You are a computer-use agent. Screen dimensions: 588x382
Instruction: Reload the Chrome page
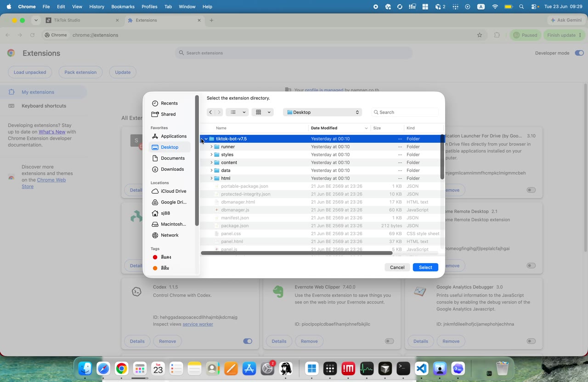[x=32, y=35]
